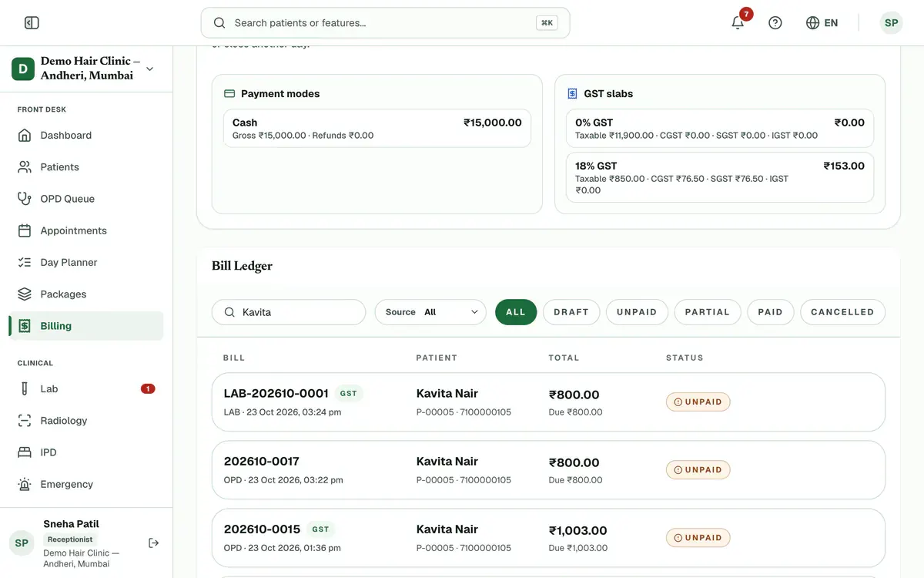Click the IPD bed icon
This screenshot has width=924, height=578.
(25, 452)
